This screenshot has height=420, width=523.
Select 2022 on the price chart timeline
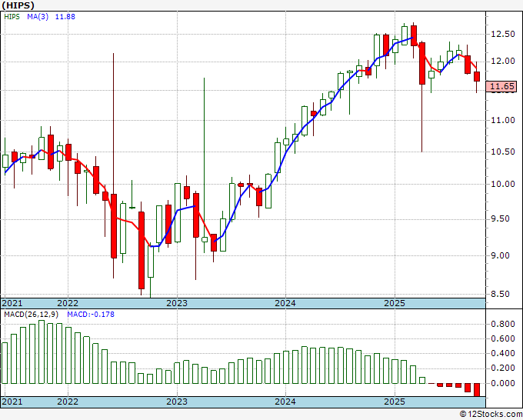click(68, 303)
